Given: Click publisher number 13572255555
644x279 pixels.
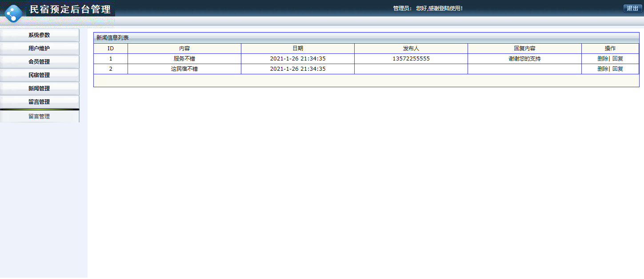Looking at the screenshot, I should pos(411,59).
